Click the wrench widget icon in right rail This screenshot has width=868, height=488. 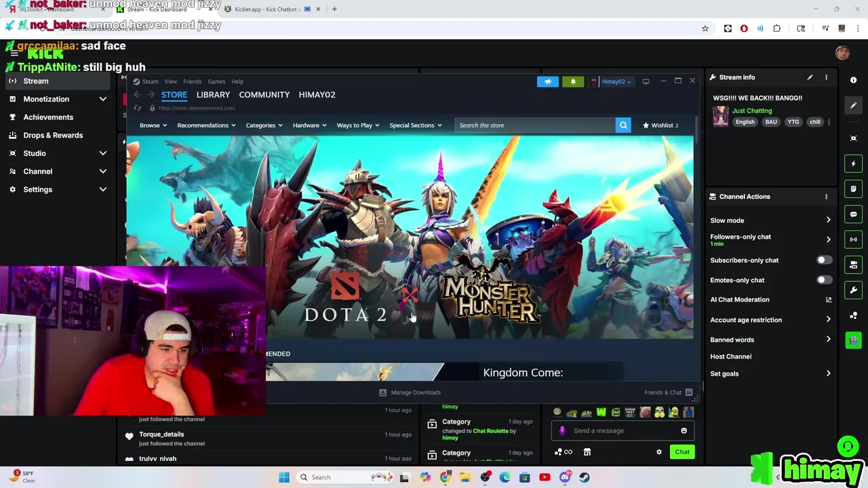coord(854,290)
